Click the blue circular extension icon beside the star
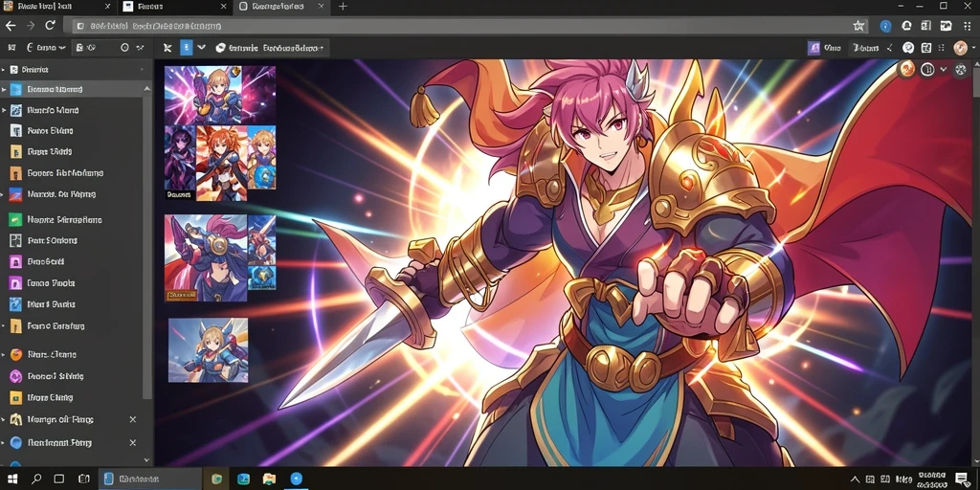This screenshot has height=490, width=980. click(885, 26)
